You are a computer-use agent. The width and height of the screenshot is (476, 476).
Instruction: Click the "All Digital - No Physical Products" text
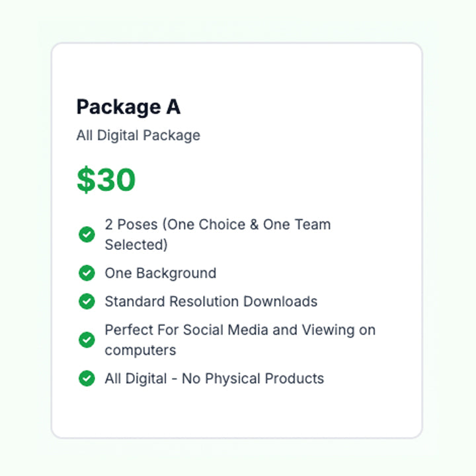point(214,378)
